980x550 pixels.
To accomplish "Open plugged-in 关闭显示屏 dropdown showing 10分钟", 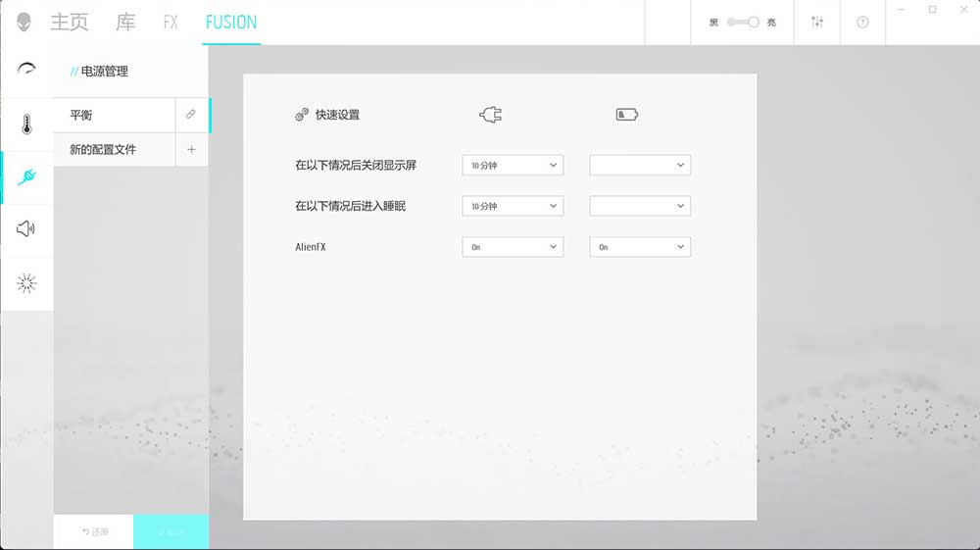I will click(x=513, y=165).
